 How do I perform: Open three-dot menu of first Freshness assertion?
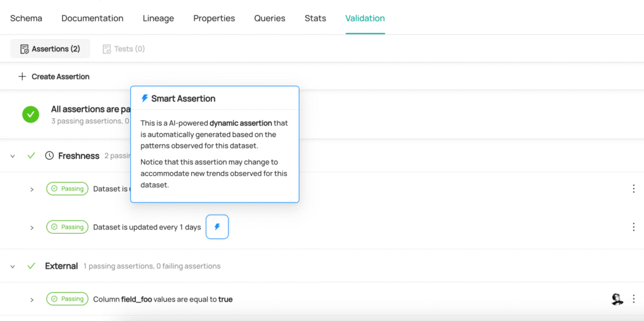coord(634,188)
